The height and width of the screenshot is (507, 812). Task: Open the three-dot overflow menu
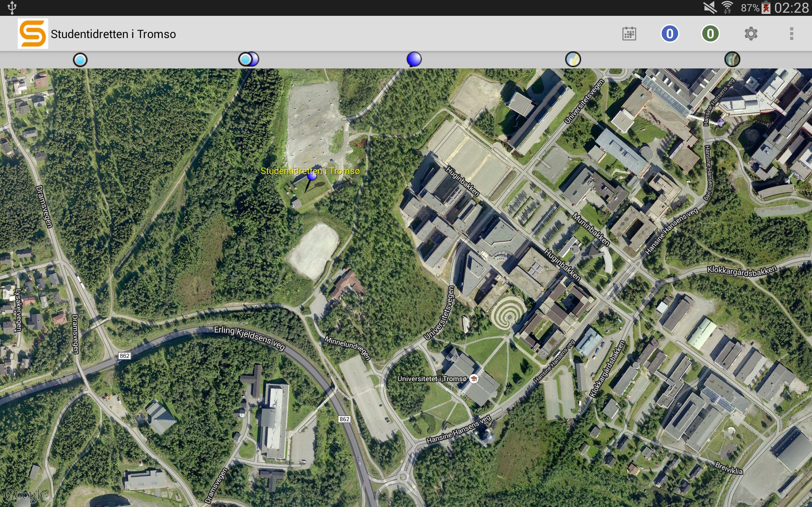pyautogui.click(x=791, y=34)
